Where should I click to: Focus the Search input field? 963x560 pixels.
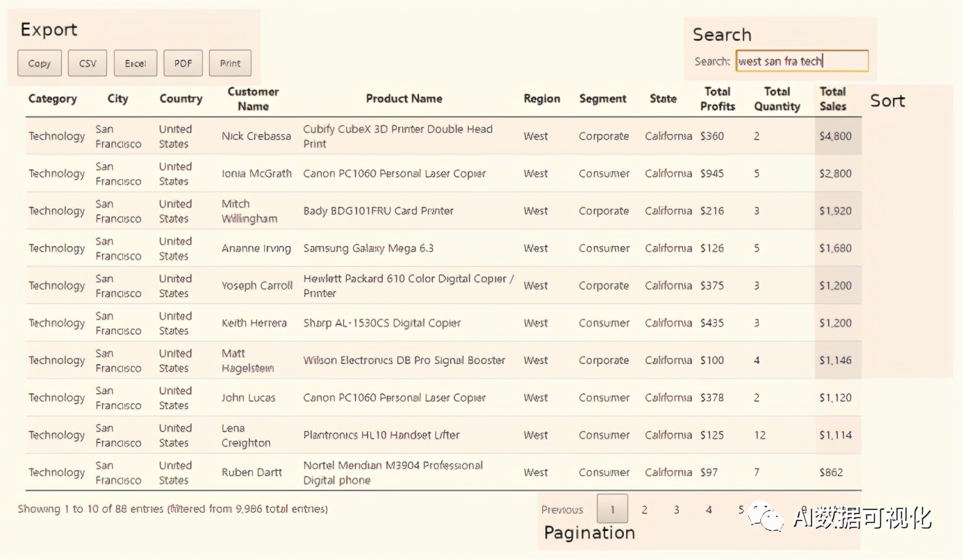[802, 61]
